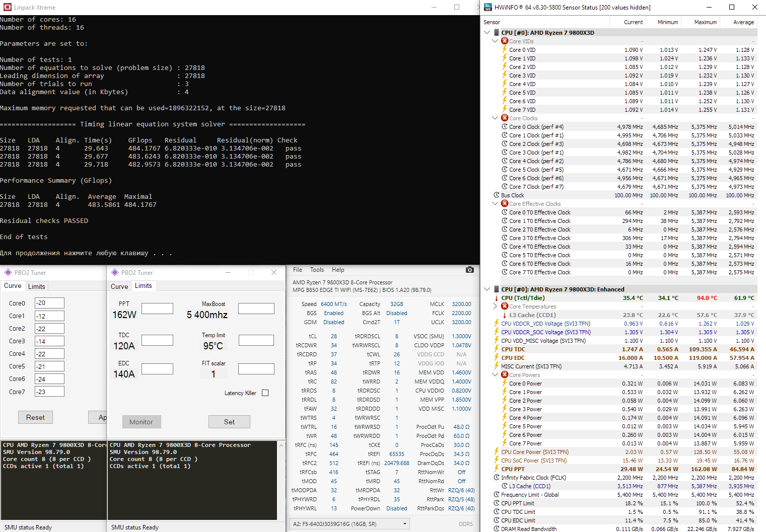Click the Core3 curve offset input field
The width and height of the screenshot is (766, 532).
49,341
